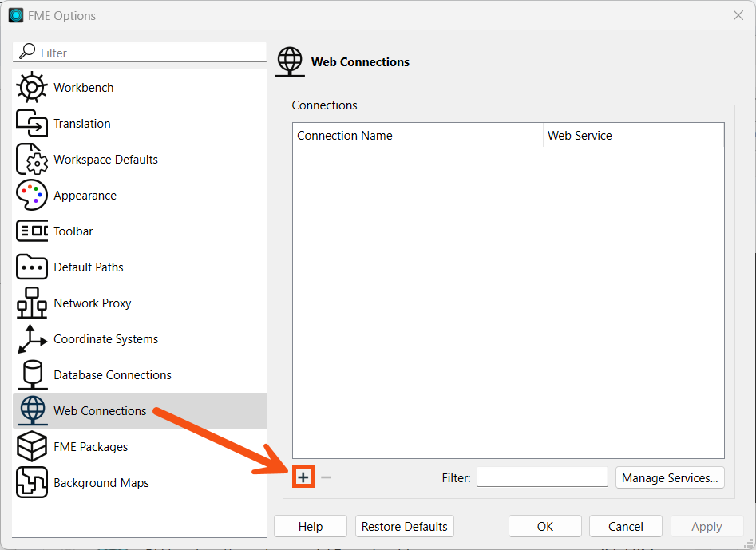Viewport: 756px width, 550px height.
Task: Click the Appearance palette icon
Action: coord(32,195)
